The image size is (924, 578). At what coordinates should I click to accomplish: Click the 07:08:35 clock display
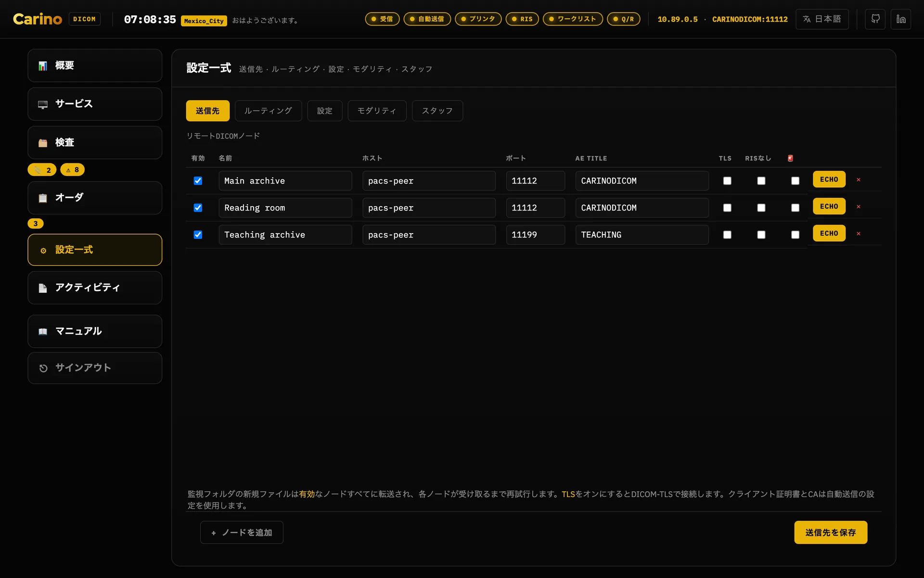tap(150, 19)
